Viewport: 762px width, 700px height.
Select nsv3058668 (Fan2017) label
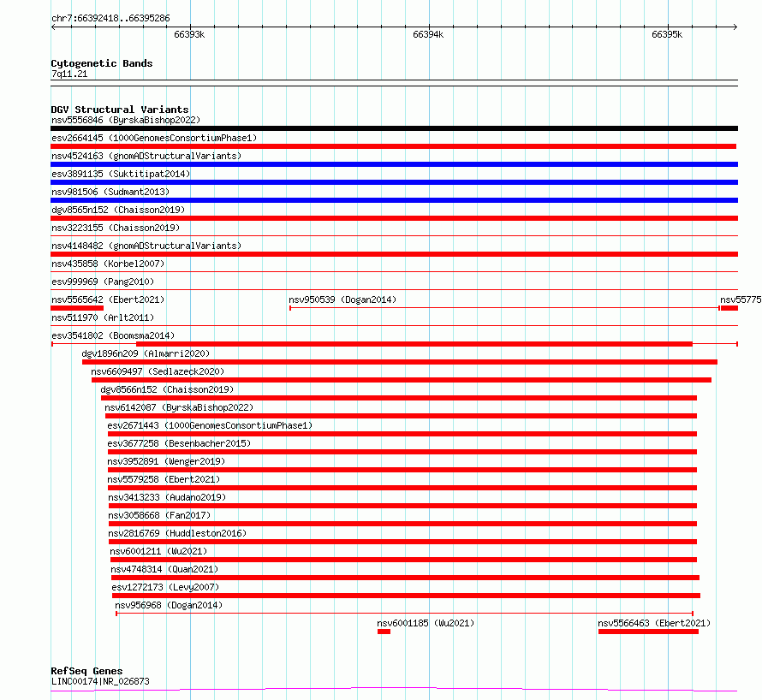pos(159,515)
